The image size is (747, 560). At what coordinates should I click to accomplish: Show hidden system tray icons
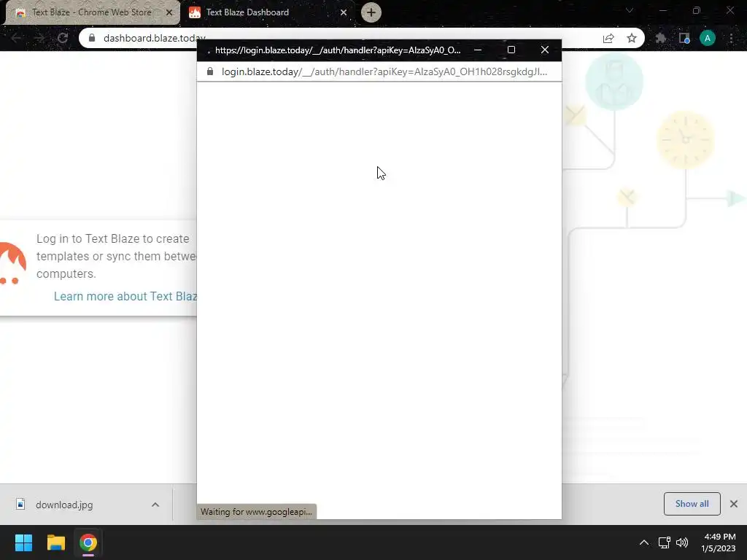tap(643, 542)
